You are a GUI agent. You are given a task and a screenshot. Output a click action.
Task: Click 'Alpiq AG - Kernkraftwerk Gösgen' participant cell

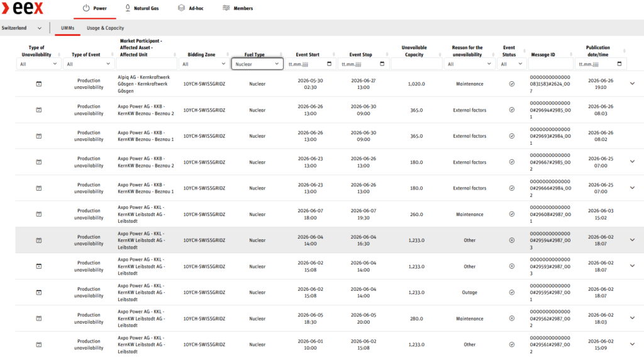pos(144,84)
